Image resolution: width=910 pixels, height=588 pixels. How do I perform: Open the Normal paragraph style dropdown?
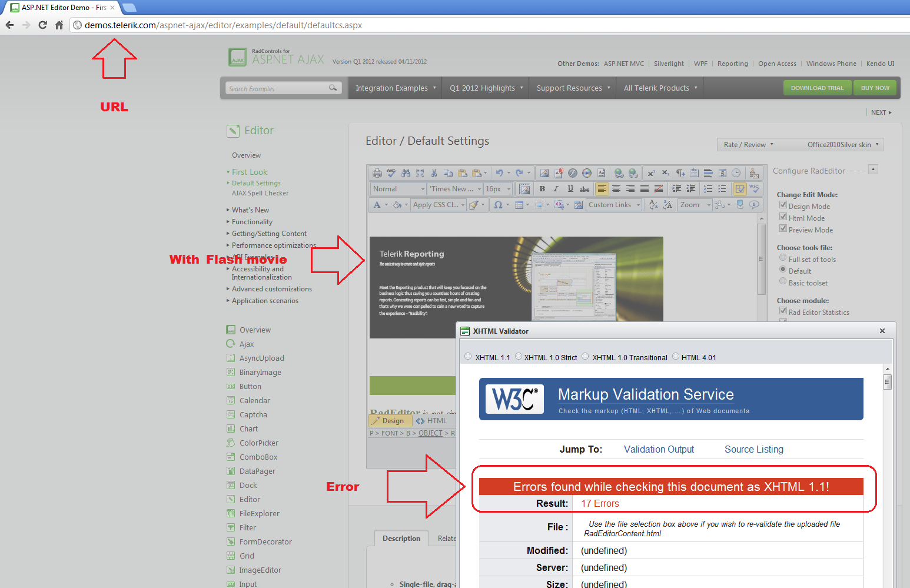(398, 189)
